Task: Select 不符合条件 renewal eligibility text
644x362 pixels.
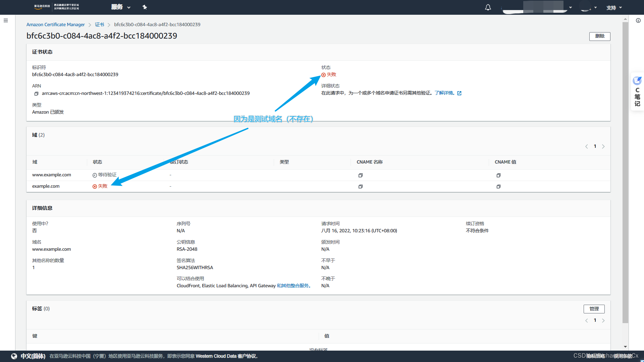Action: pos(477,231)
